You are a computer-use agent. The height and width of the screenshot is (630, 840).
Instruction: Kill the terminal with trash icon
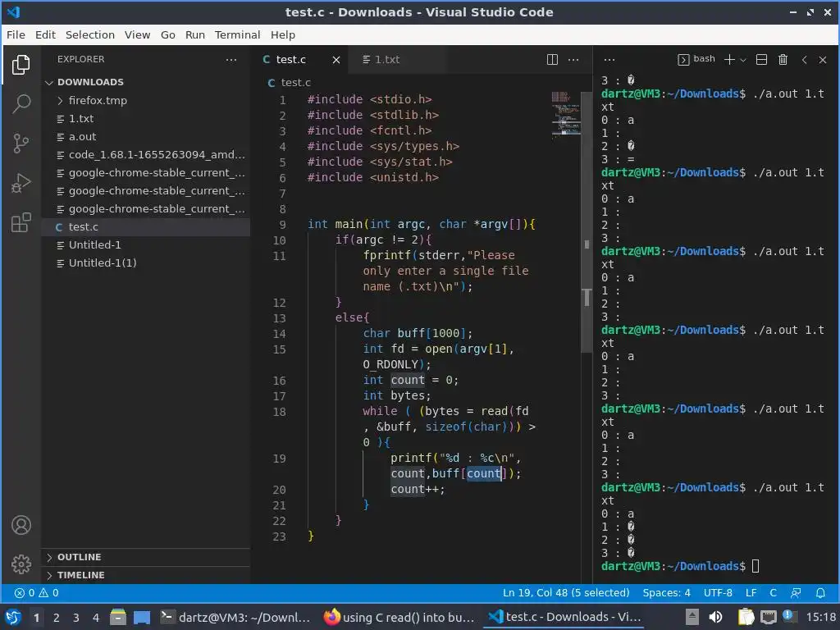click(x=783, y=59)
